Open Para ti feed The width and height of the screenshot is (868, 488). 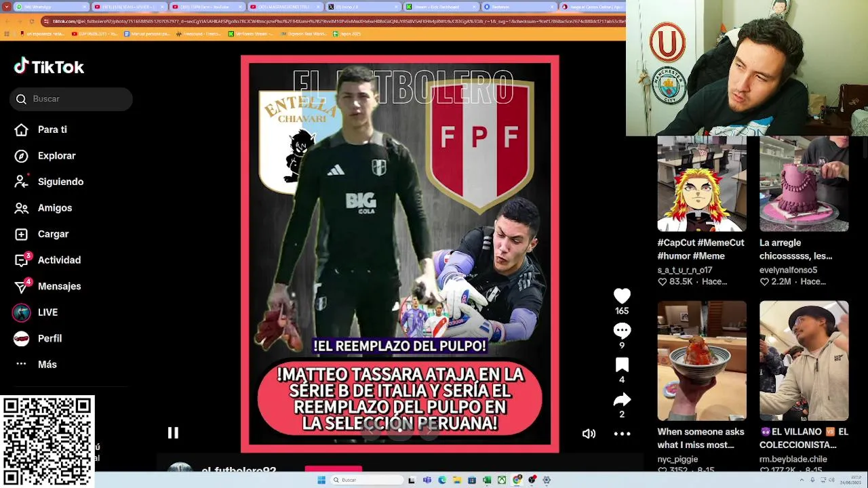52,129
